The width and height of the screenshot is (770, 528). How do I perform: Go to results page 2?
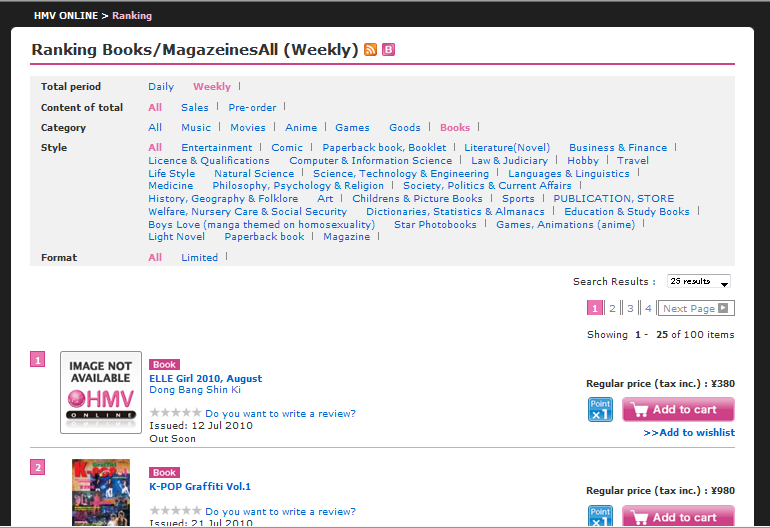(612, 308)
